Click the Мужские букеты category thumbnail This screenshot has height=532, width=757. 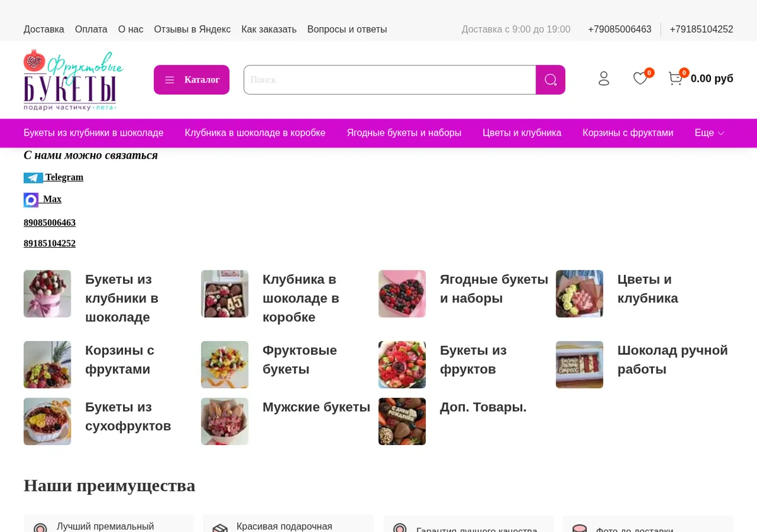[225, 421]
